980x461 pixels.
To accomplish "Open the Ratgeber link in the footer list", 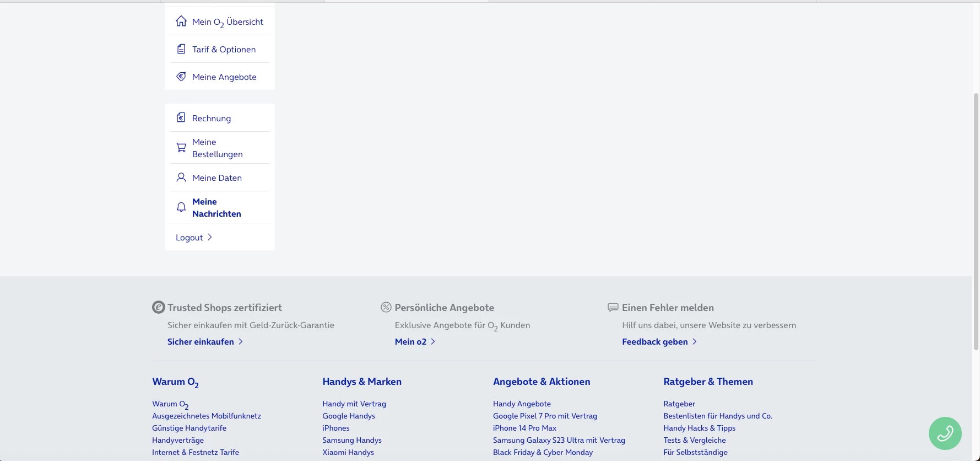I will tap(679, 404).
